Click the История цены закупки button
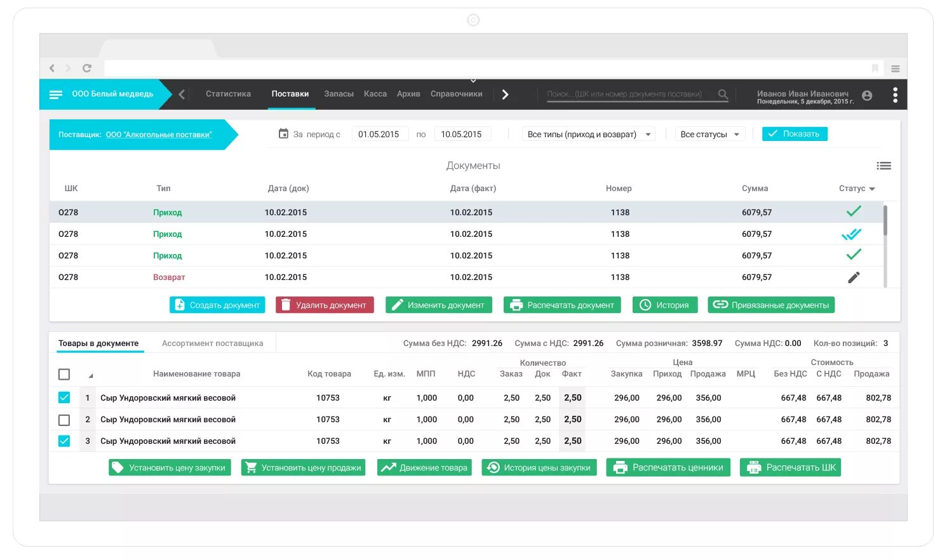The width and height of the screenshot is (947, 560). (x=539, y=468)
